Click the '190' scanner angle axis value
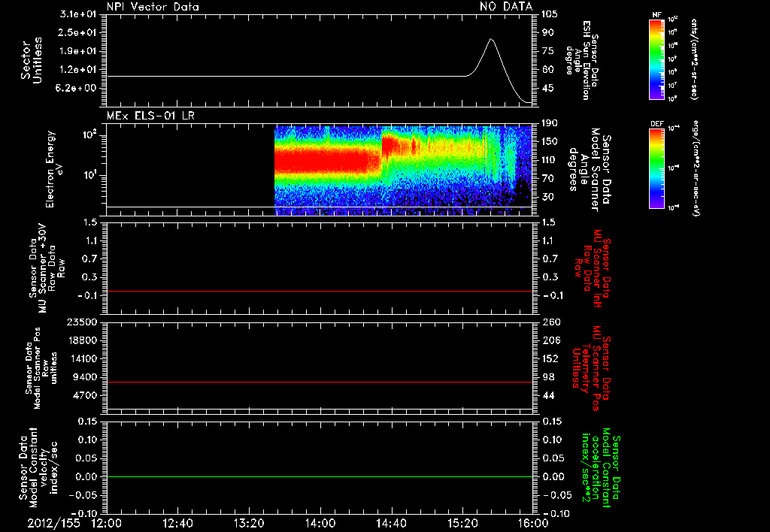 (x=550, y=123)
